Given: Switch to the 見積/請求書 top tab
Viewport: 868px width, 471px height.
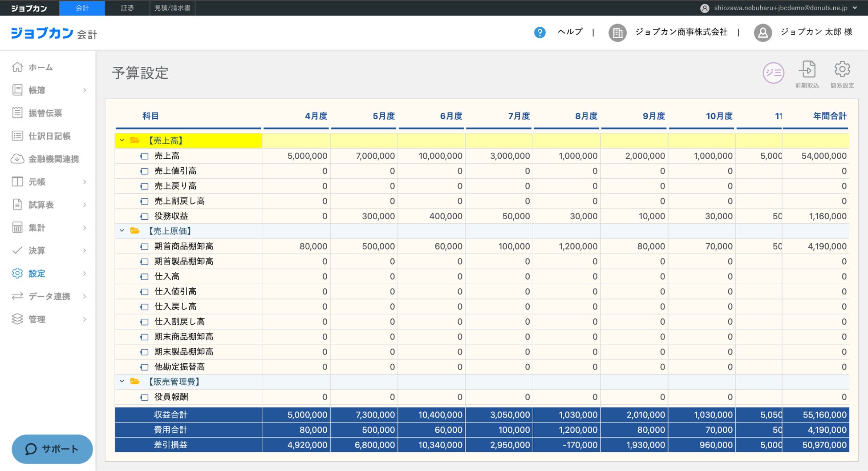Looking at the screenshot, I should (x=172, y=8).
